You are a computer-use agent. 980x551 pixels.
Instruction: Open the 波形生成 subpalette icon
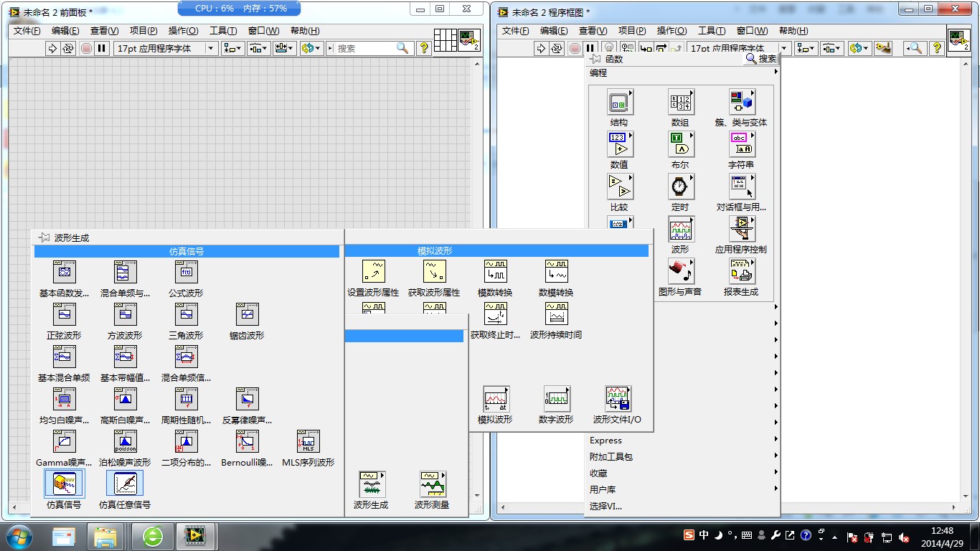coord(372,484)
